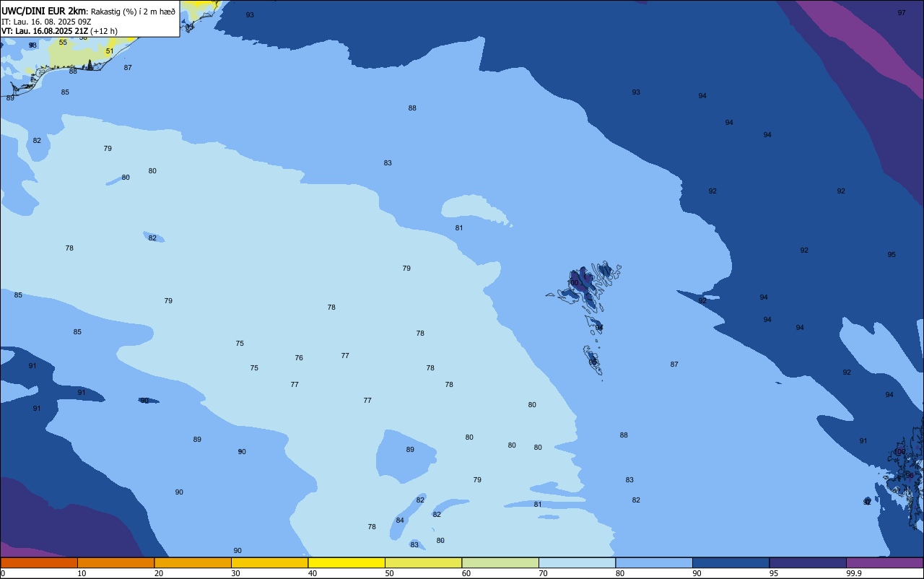
Task: Select the 10–20 orange legend swatch
Action: pyautogui.click(x=115, y=562)
